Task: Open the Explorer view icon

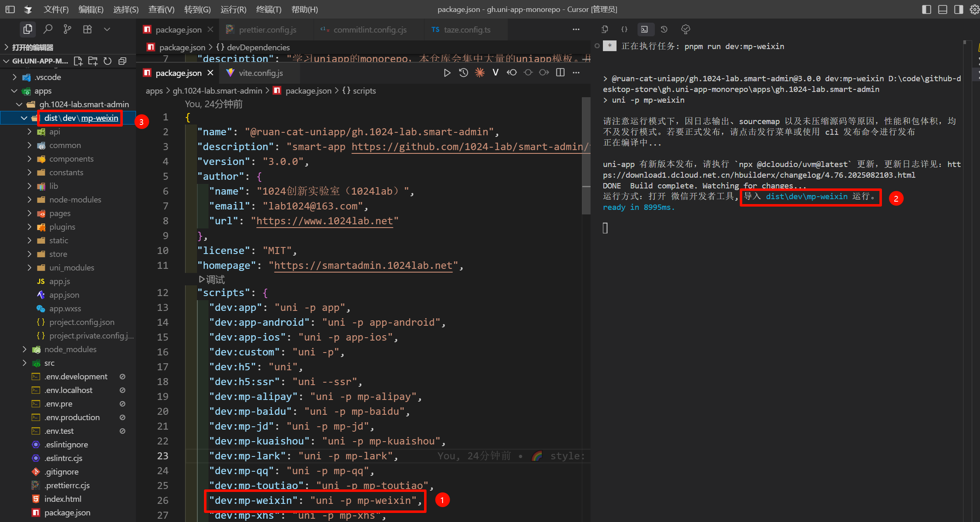Action: 28,29
